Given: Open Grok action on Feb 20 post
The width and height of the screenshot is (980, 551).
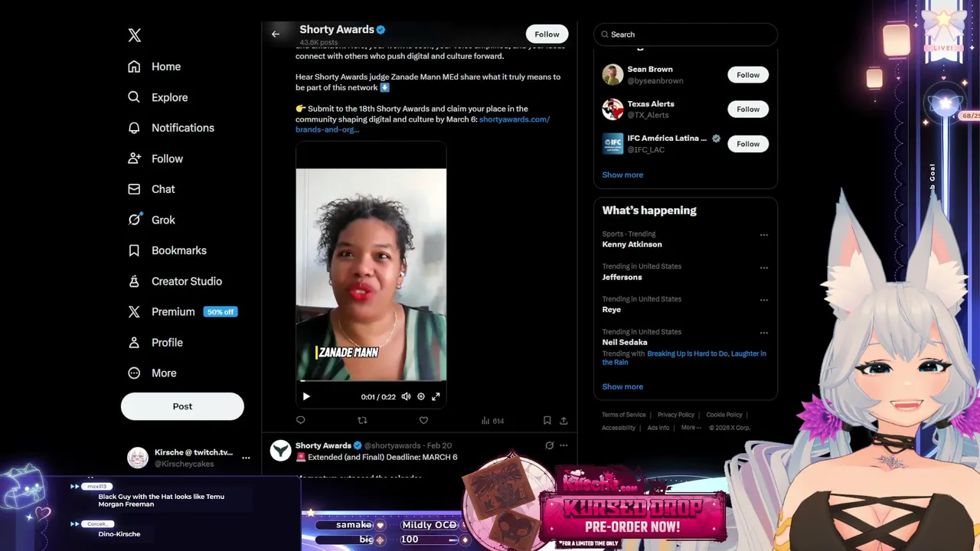Looking at the screenshot, I should click(x=549, y=445).
